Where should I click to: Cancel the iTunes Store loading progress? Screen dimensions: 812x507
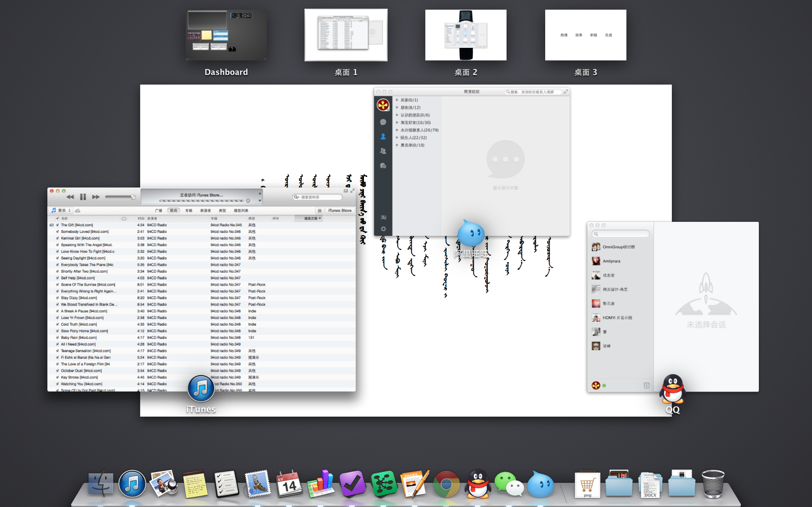(248, 201)
